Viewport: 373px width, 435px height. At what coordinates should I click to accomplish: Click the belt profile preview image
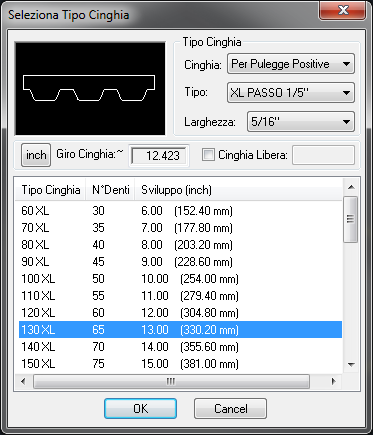pos(90,89)
